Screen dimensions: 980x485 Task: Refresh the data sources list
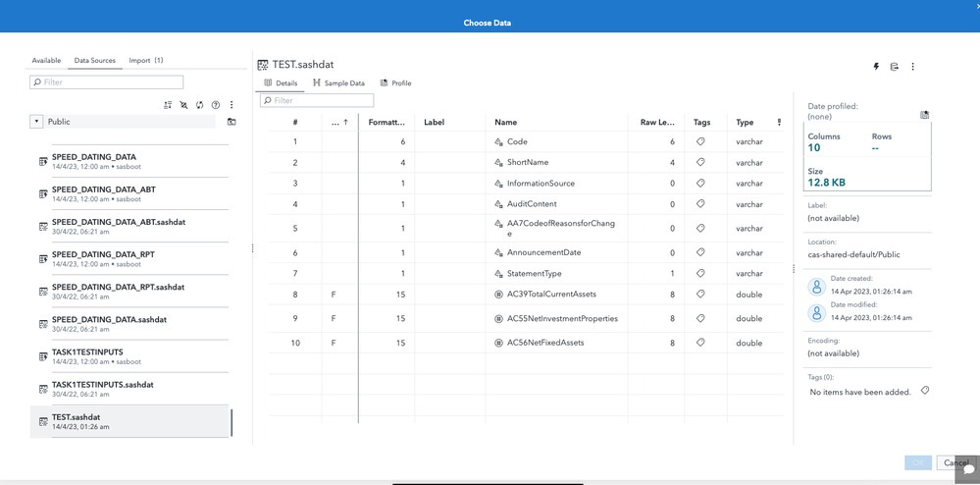(199, 105)
